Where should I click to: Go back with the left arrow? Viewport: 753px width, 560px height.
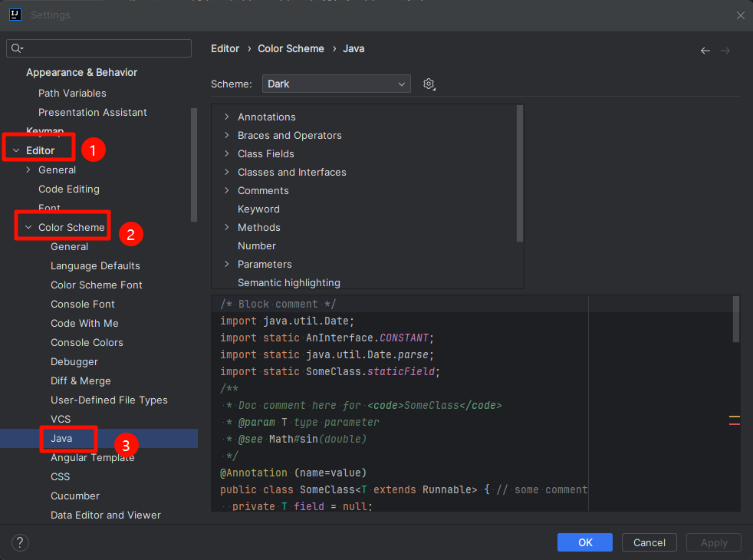pos(705,51)
